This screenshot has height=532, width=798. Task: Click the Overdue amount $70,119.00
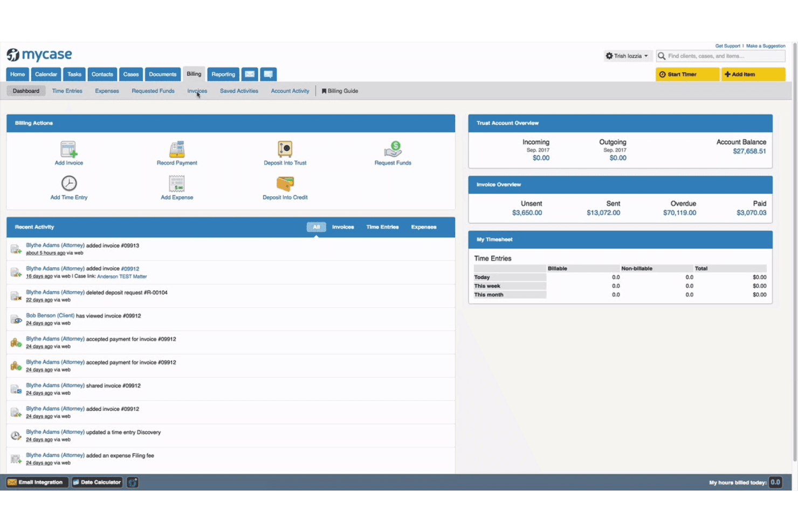click(679, 213)
